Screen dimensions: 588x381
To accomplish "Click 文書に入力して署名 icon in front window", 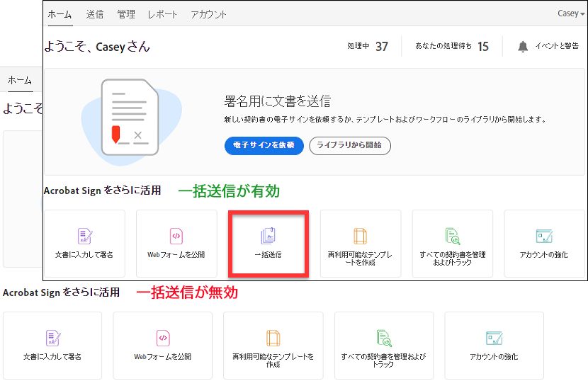I will click(x=85, y=236).
